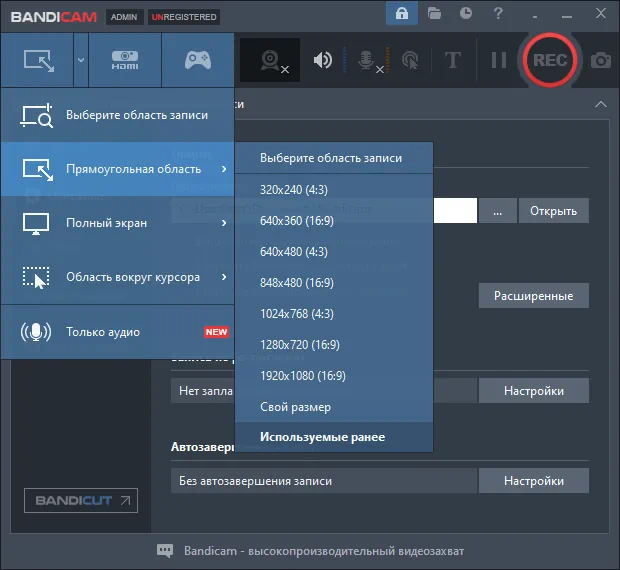Screen dimensions: 620x570
Task: Toggle the speaker sound recording icon
Action: click(323, 60)
